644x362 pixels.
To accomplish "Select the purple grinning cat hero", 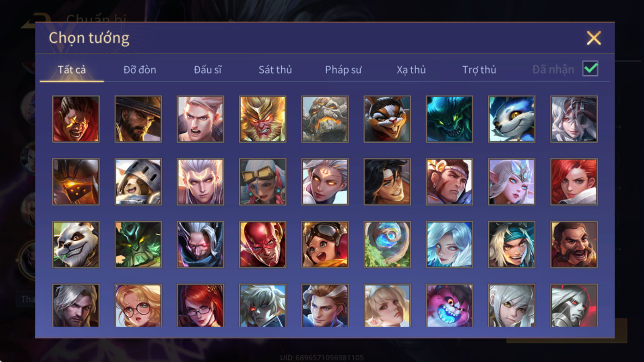I will coord(450,306).
